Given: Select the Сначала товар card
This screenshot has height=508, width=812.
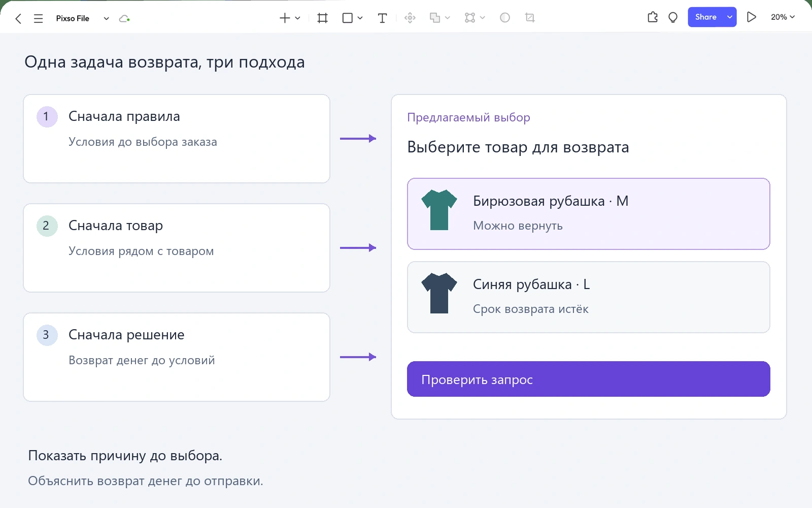Looking at the screenshot, I should (x=177, y=248).
